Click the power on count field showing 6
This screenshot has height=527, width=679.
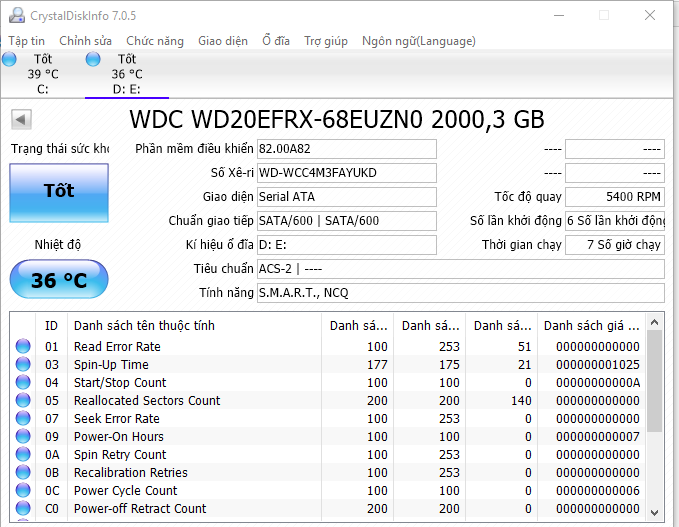[x=615, y=221]
